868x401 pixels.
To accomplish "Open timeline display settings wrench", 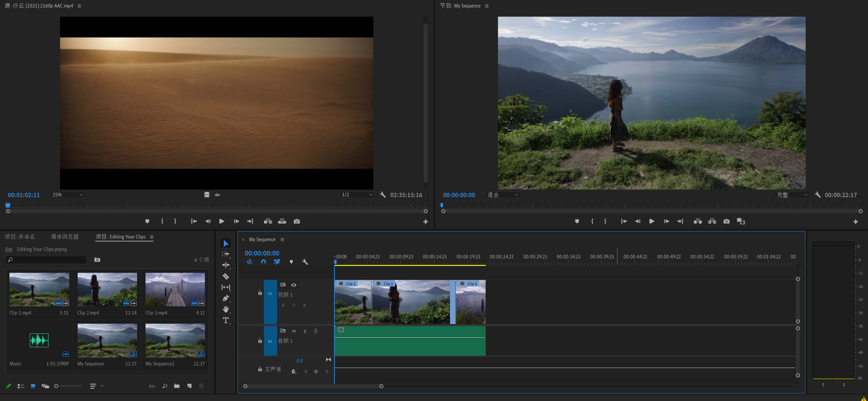I will 305,262.
